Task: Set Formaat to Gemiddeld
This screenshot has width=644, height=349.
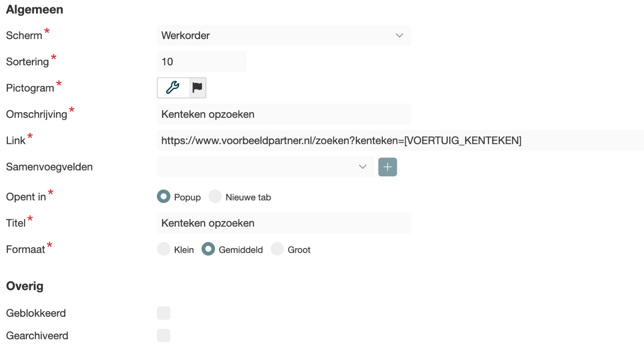Action: tap(208, 249)
